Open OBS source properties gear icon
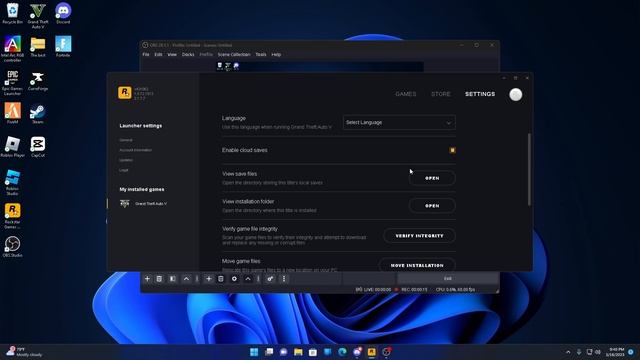 click(x=234, y=279)
